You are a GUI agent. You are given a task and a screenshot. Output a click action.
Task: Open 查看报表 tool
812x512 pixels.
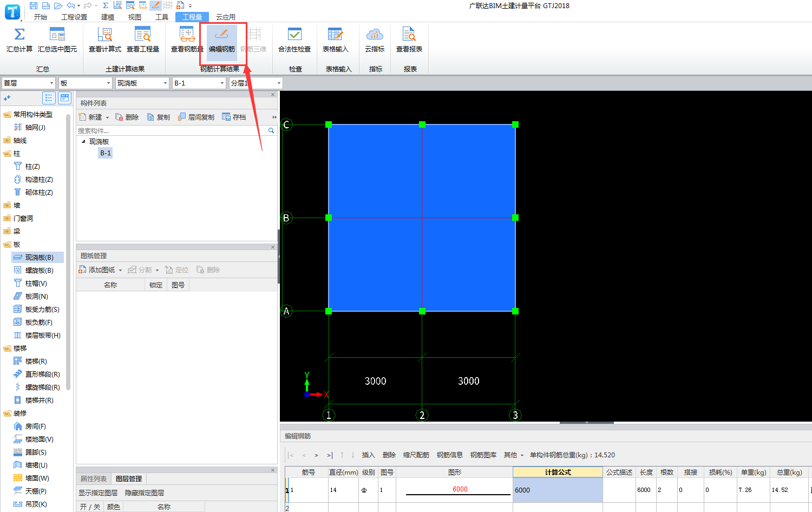click(409, 40)
